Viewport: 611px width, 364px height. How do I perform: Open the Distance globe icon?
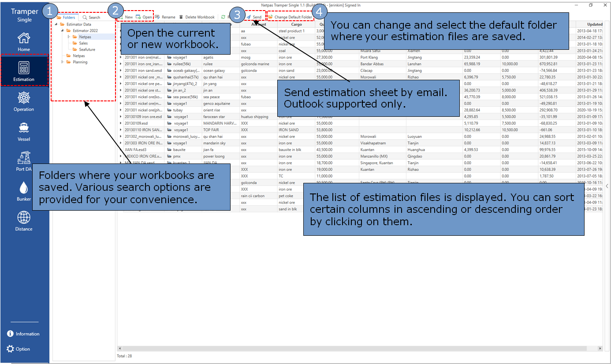(x=24, y=220)
